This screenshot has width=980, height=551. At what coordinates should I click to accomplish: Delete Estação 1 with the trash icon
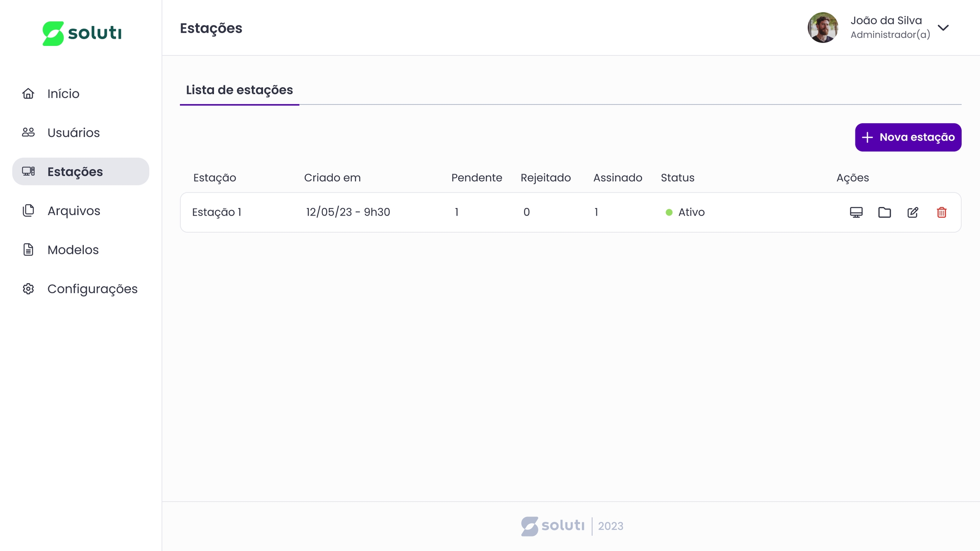[941, 212]
